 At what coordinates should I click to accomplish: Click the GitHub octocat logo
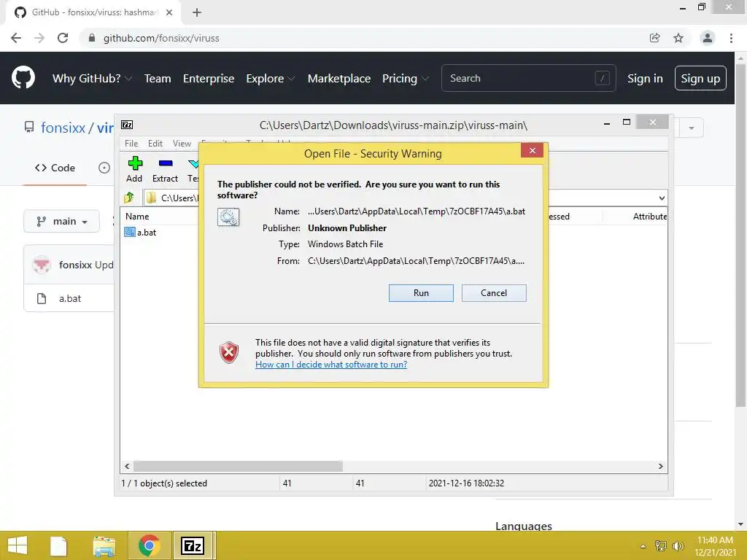pyautogui.click(x=23, y=78)
